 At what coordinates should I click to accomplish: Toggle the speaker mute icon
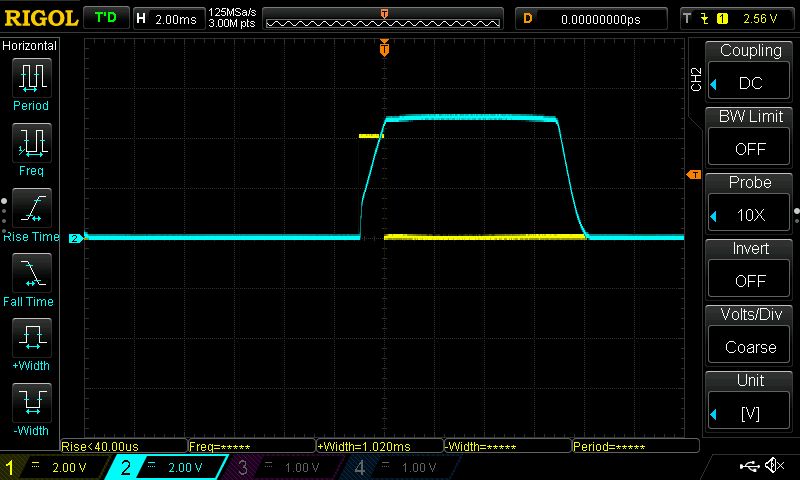point(774,465)
